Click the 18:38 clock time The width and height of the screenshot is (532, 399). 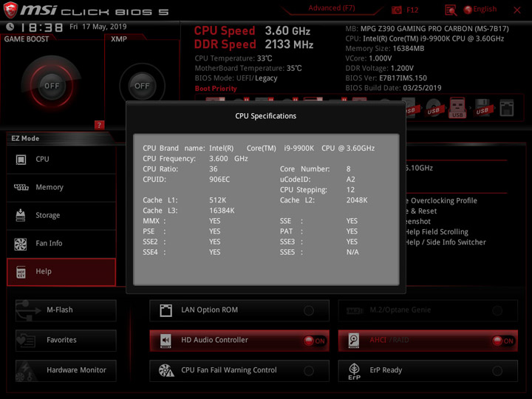coord(42,27)
